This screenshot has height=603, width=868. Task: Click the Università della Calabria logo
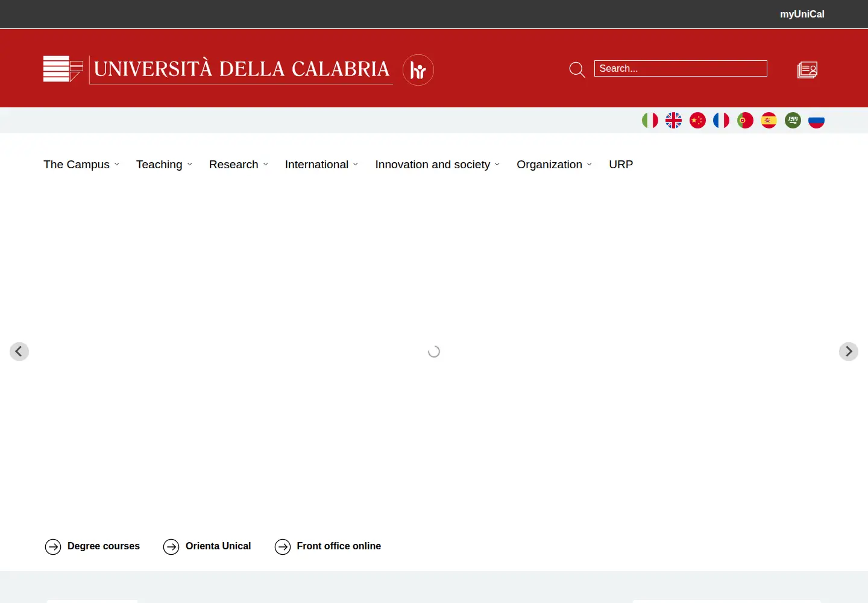[x=218, y=69]
